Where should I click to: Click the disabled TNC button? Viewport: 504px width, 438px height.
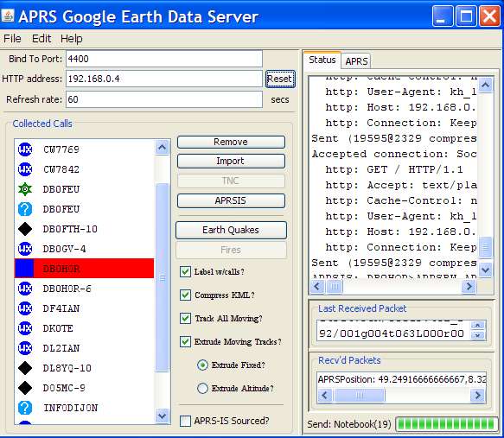(x=231, y=181)
